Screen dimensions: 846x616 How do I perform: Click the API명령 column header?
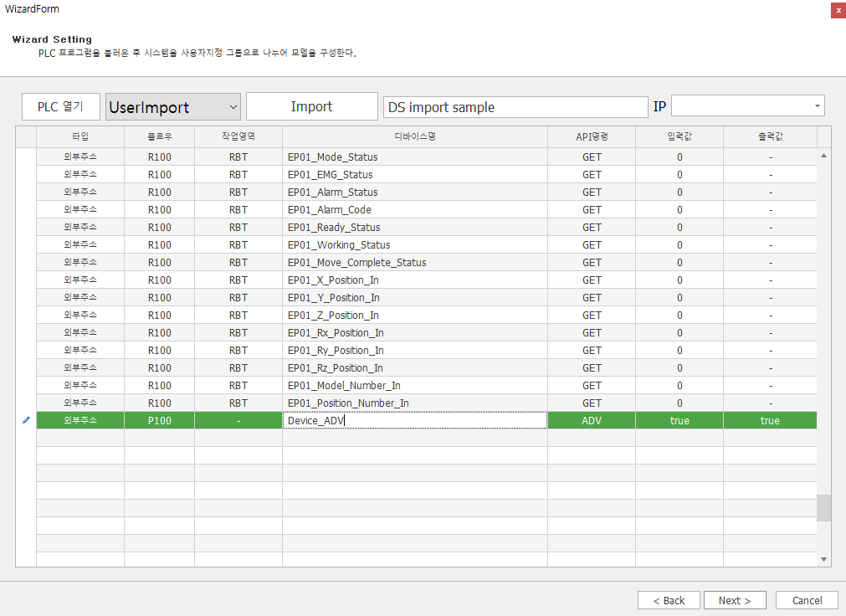click(x=592, y=136)
